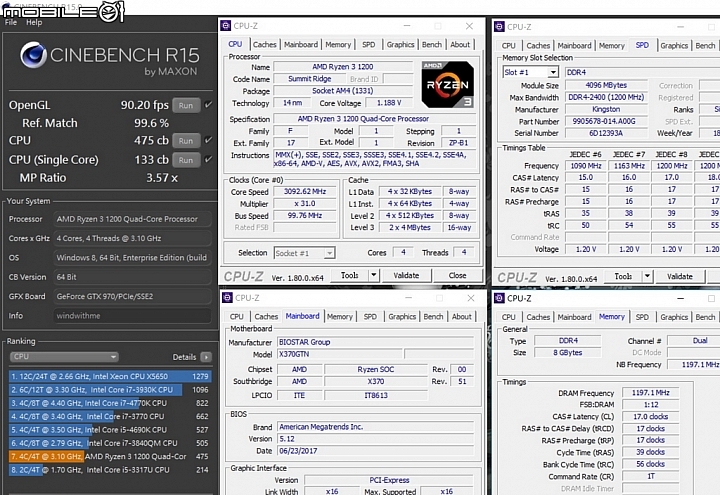720x495 pixels.
Task: Click CPU-Z icon in top-left CPU window titlebar
Action: (226, 26)
